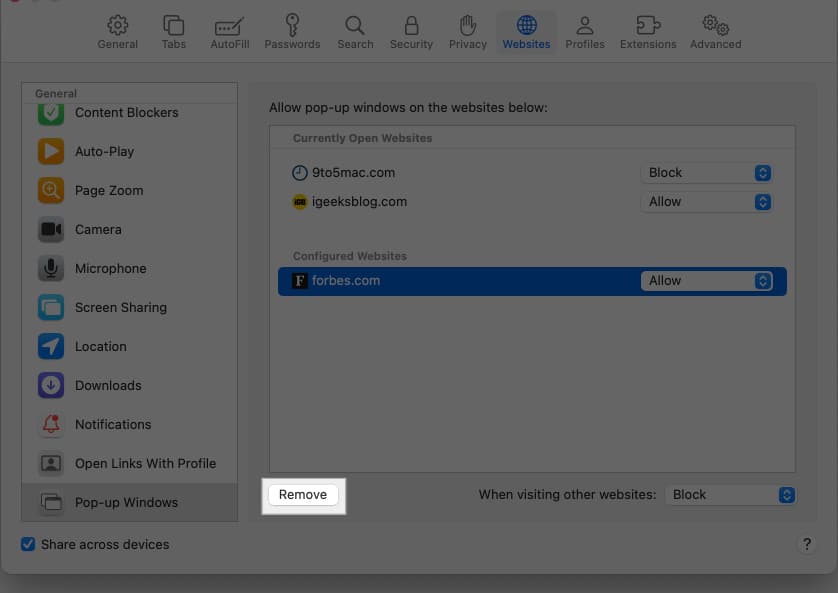The height and width of the screenshot is (593, 838).
Task: Click the Microphone sidebar icon
Action: coord(51,269)
